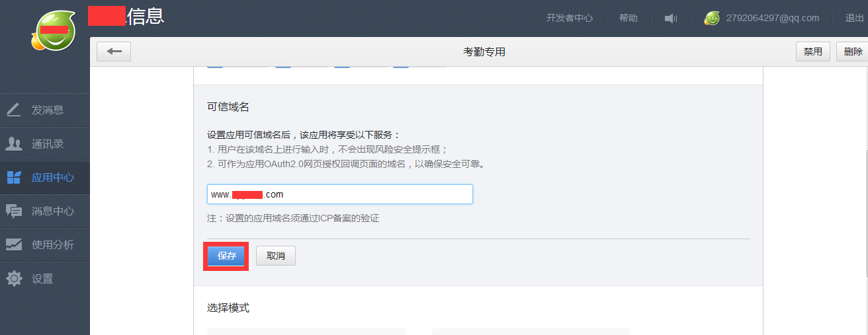
Task: Click the gear icon beside 设置
Action: [x=14, y=278]
